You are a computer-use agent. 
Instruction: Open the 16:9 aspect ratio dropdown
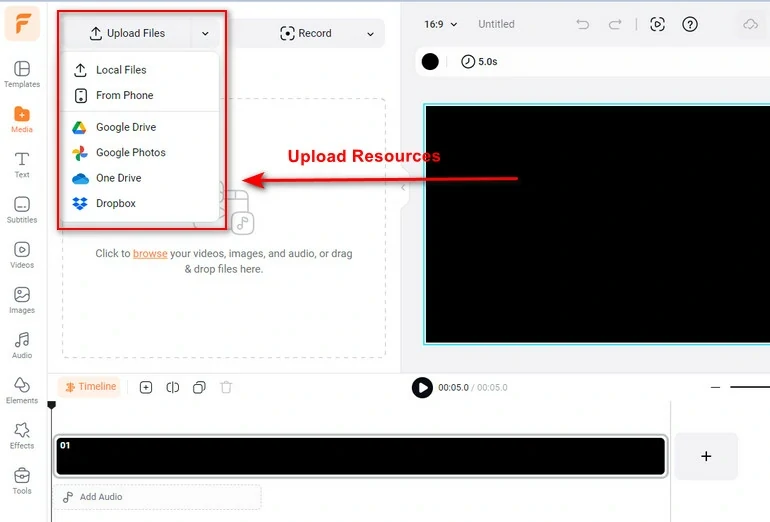point(440,24)
